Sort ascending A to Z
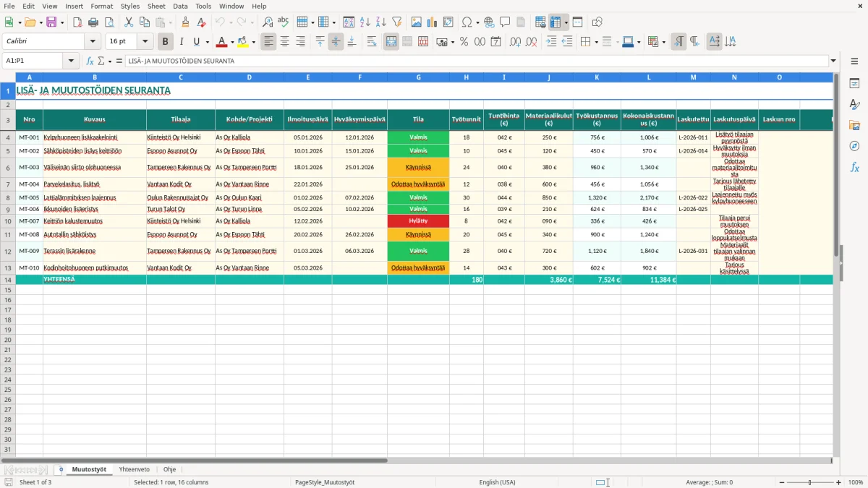This screenshot has width=868, height=488. point(365,22)
